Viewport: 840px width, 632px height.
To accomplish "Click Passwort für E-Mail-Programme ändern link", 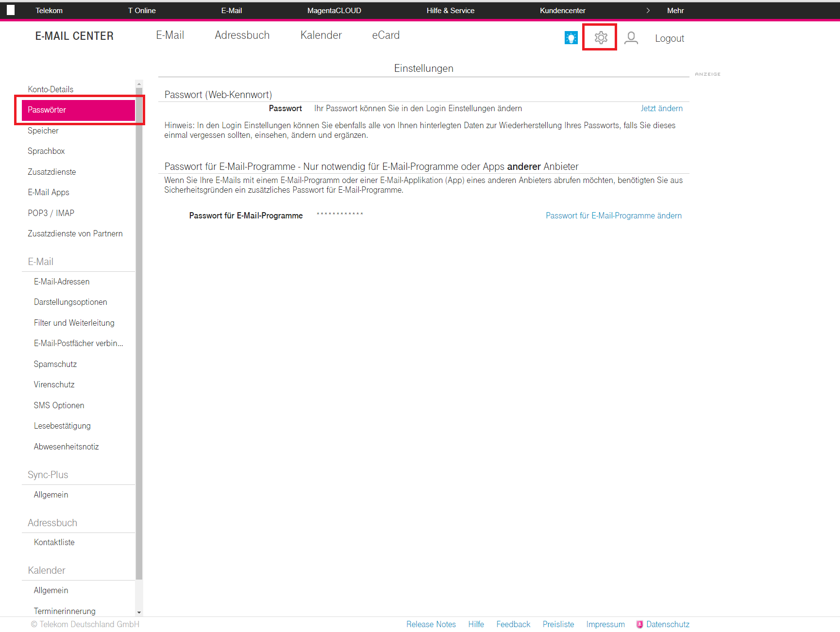I will pos(614,216).
